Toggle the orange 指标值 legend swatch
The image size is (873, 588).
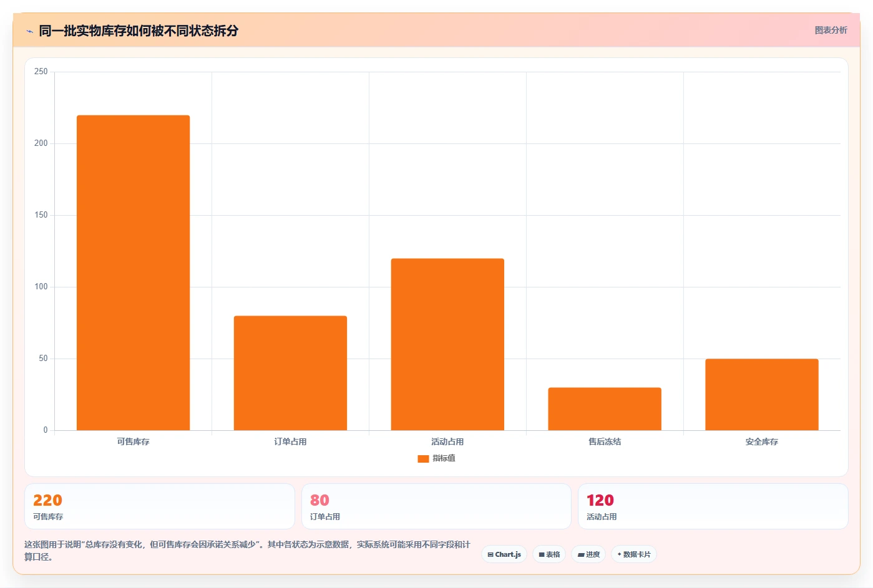click(423, 458)
